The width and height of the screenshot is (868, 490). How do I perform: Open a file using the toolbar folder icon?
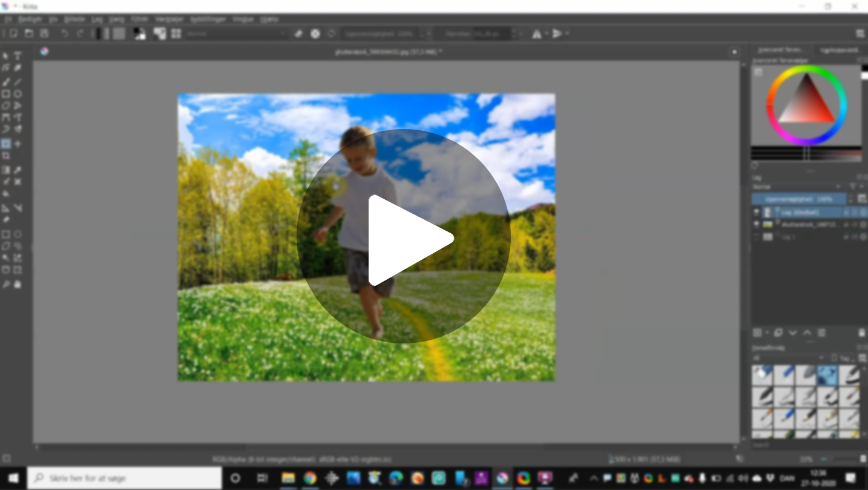(28, 33)
